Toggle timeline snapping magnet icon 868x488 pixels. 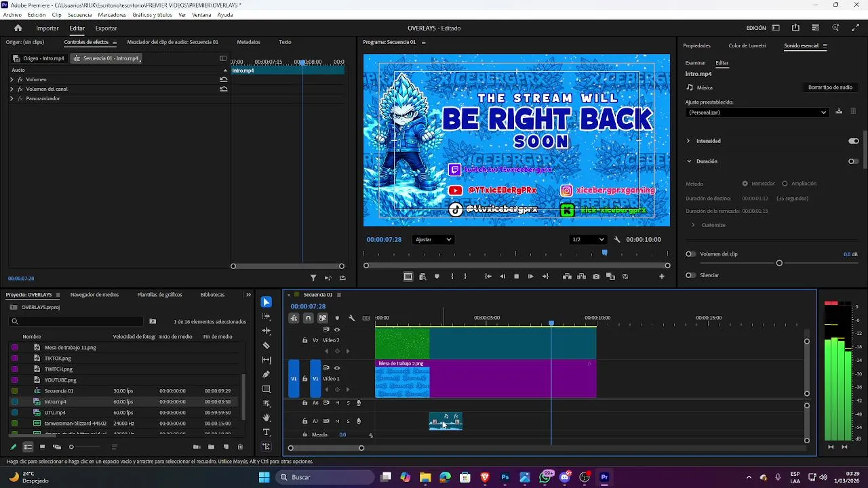pyautogui.click(x=308, y=318)
